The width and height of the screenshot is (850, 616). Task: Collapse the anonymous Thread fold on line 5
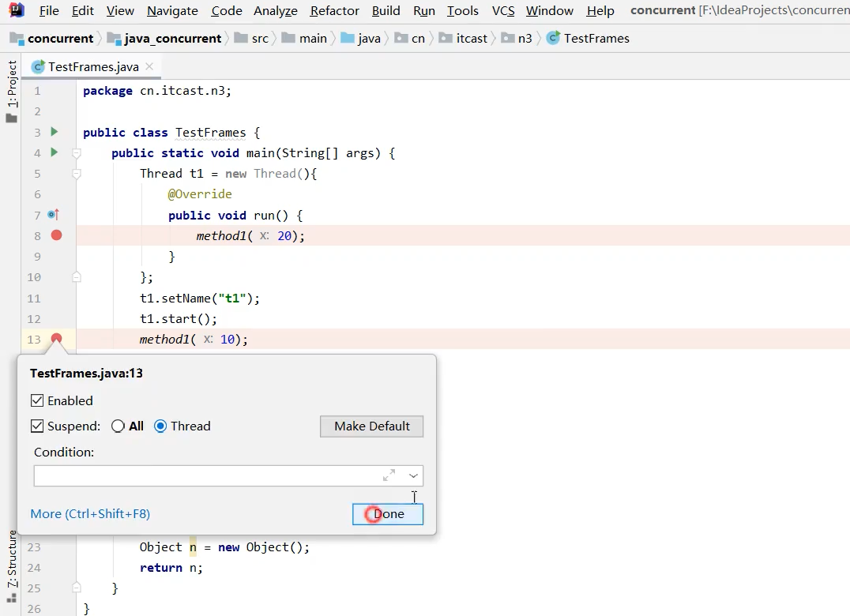(77, 174)
